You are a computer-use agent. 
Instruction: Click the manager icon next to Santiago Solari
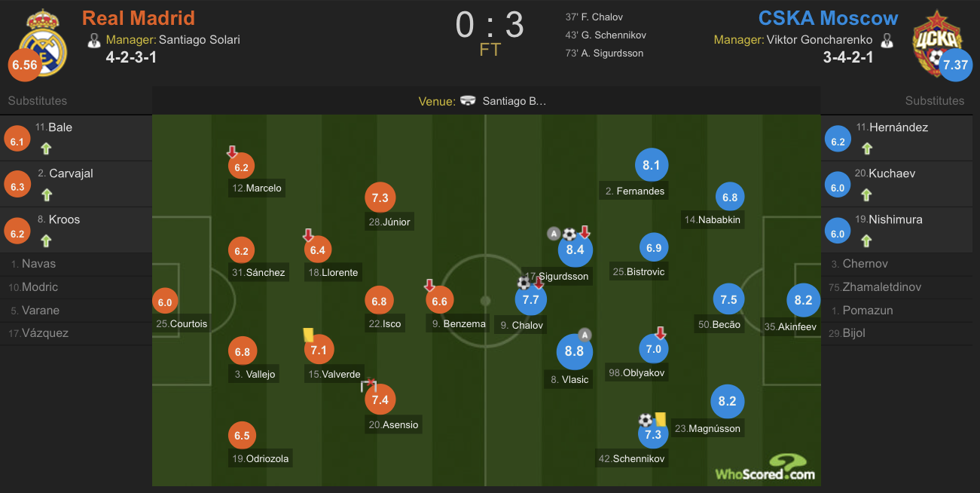point(94,40)
